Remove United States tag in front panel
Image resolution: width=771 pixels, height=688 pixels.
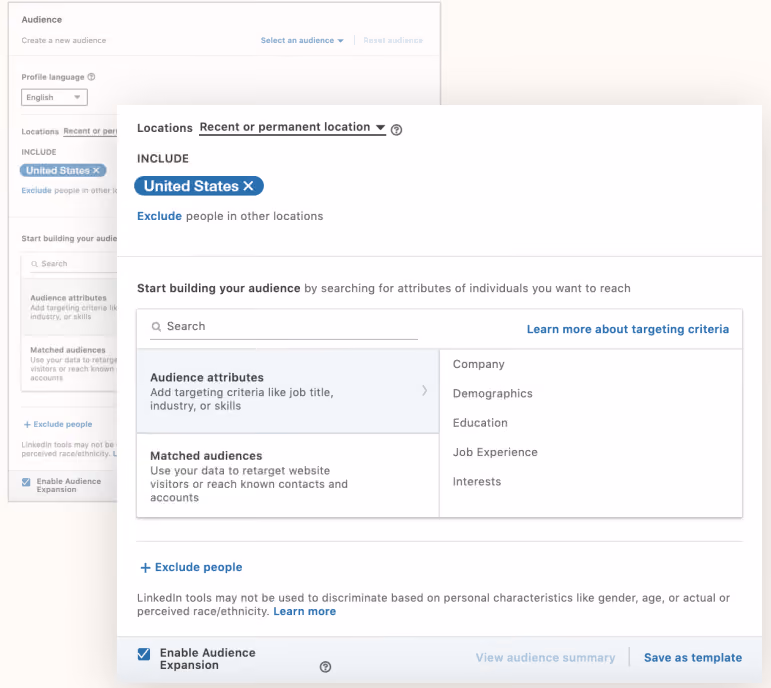point(248,186)
